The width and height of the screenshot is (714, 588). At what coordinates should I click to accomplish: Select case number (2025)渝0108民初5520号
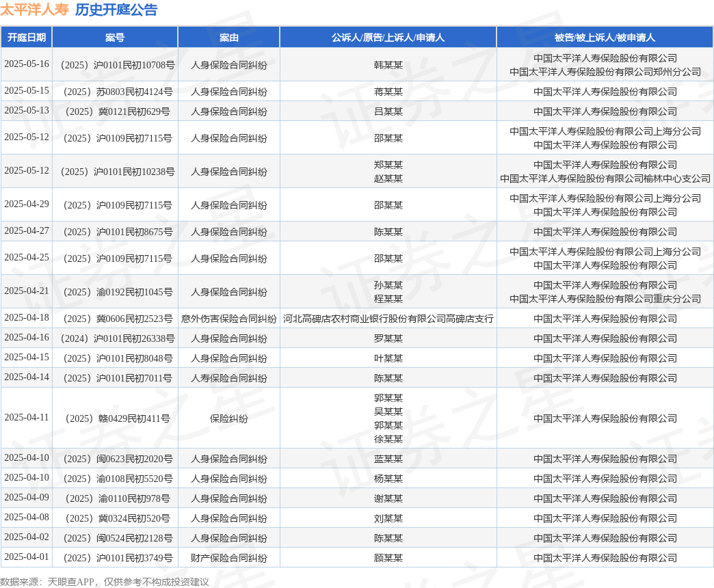[x=118, y=479]
